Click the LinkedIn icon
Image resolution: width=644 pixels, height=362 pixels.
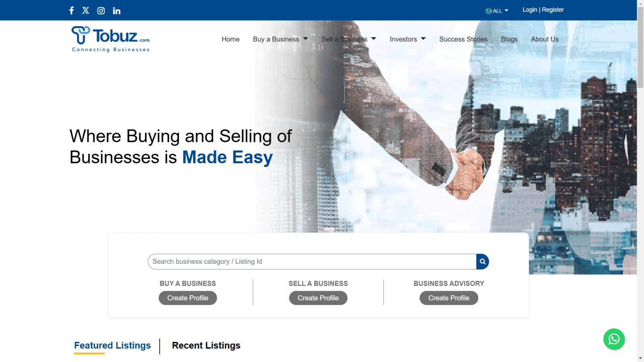tap(116, 11)
